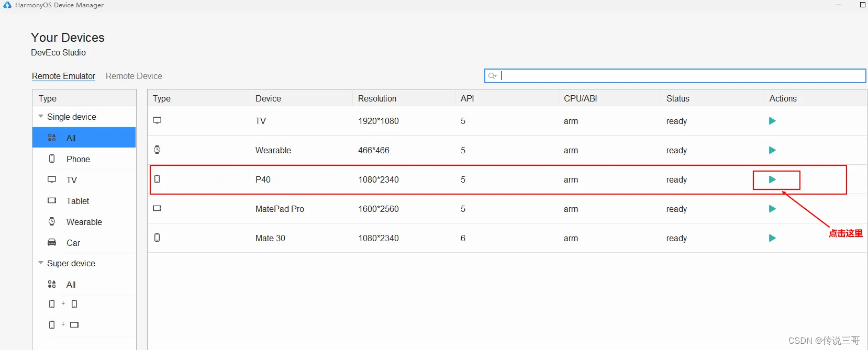
Task: Run the P40 emulator play icon
Action: [x=772, y=179]
